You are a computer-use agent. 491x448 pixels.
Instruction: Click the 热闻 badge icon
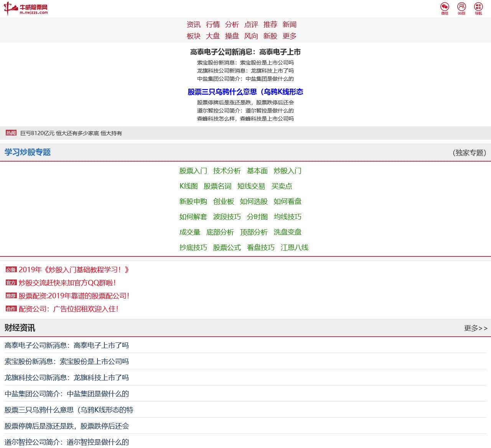(x=11, y=133)
